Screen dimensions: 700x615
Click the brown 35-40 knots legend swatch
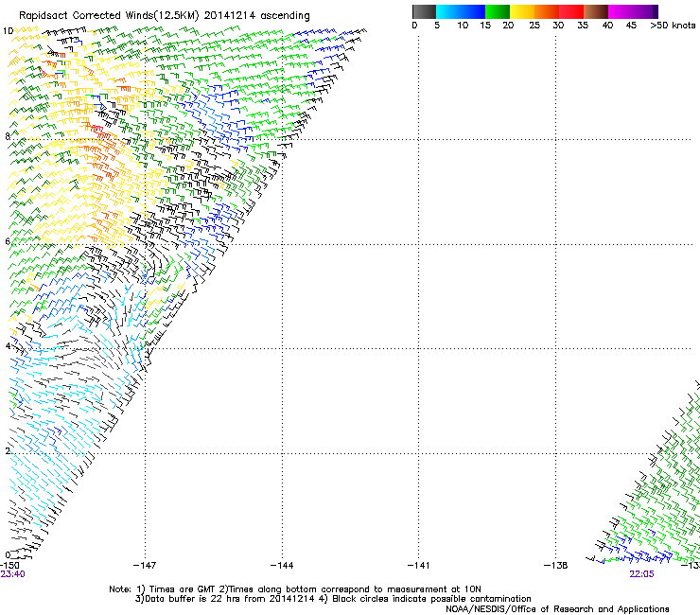click(x=596, y=11)
